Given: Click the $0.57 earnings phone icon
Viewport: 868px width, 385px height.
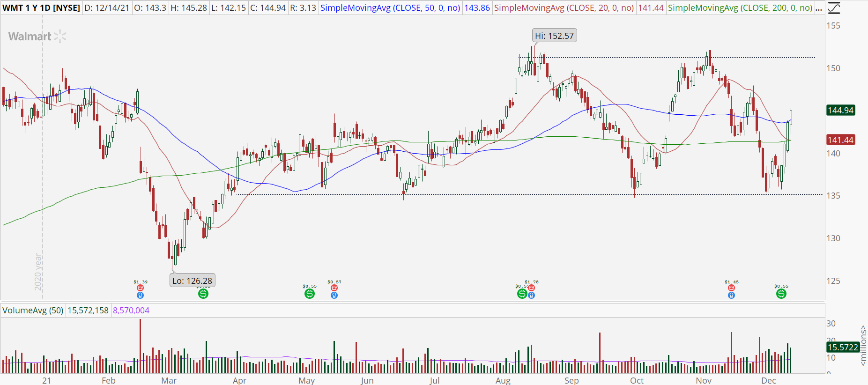Looking at the screenshot, I should click(x=334, y=288).
